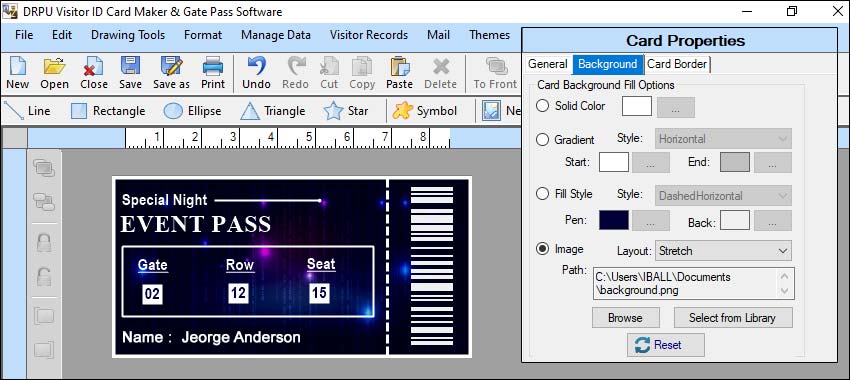Open the Mail menu

[439, 35]
